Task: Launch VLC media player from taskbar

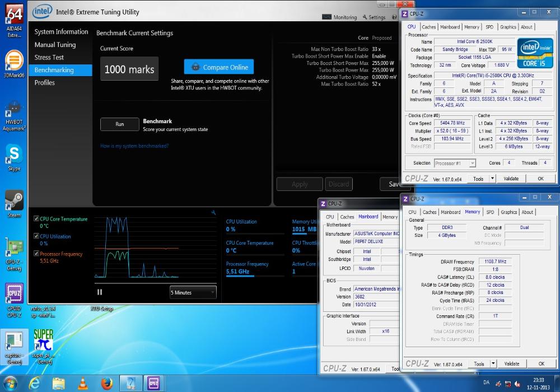Action: click(82, 384)
